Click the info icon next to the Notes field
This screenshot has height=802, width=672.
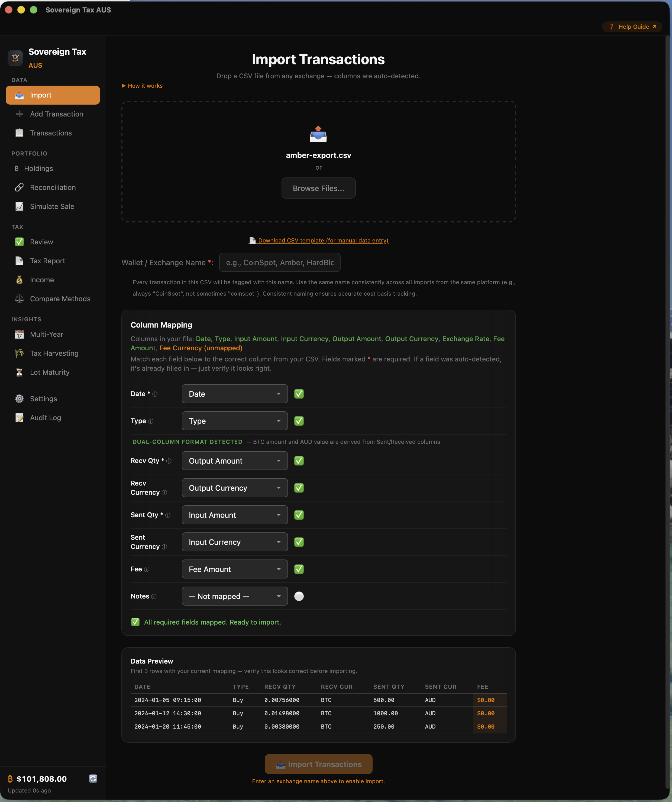[154, 597]
